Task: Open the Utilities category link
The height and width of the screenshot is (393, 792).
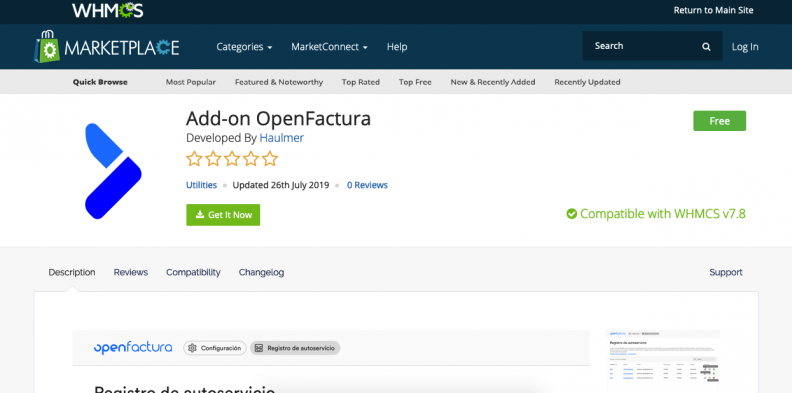Action: tap(202, 185)
